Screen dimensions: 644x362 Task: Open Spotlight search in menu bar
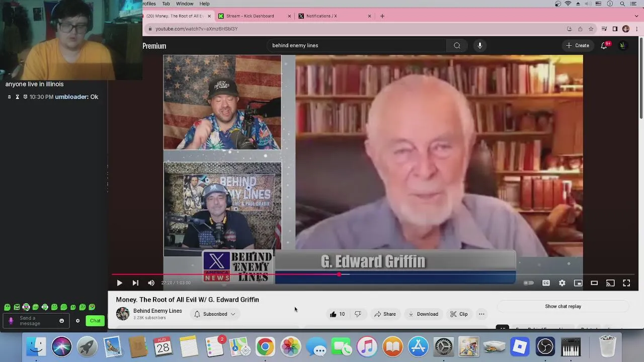[x=622, y=4]
